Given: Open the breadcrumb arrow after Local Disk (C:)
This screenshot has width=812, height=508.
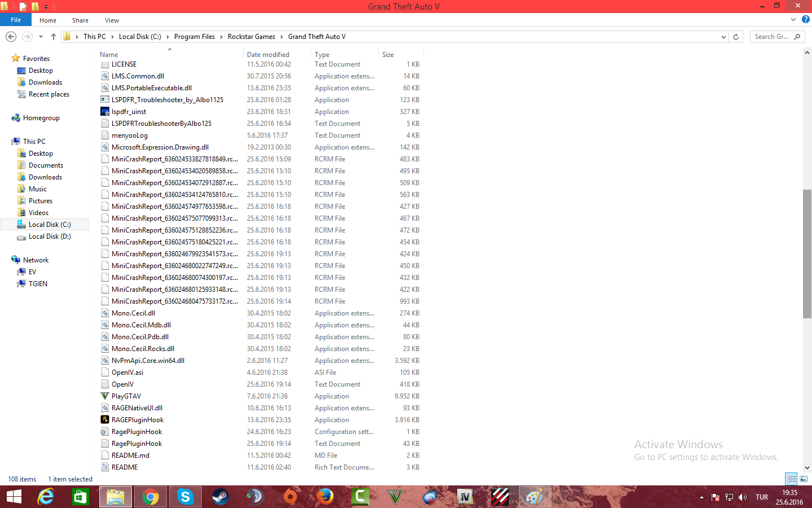Looking at the screenshot, I should (167, 37).
